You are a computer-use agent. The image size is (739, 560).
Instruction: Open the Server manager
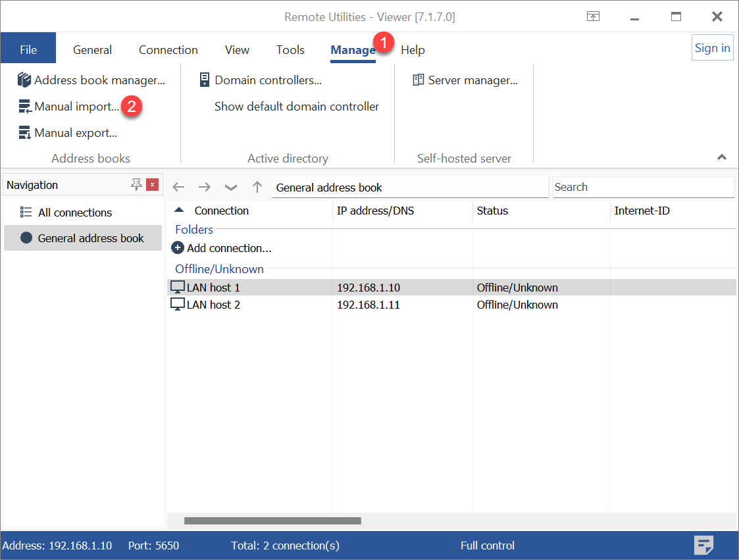tap(465, 80)
